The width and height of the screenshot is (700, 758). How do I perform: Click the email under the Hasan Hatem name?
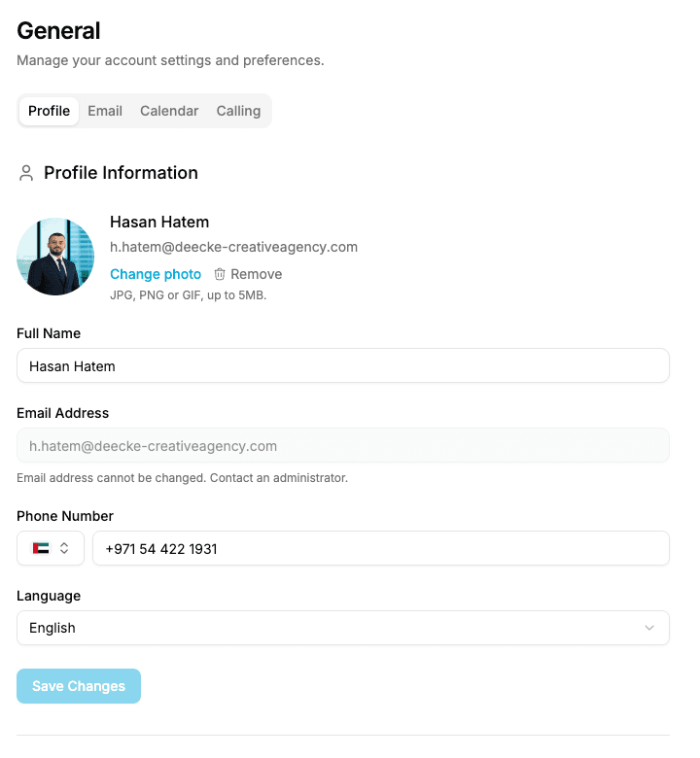click(x=233, y=247)
